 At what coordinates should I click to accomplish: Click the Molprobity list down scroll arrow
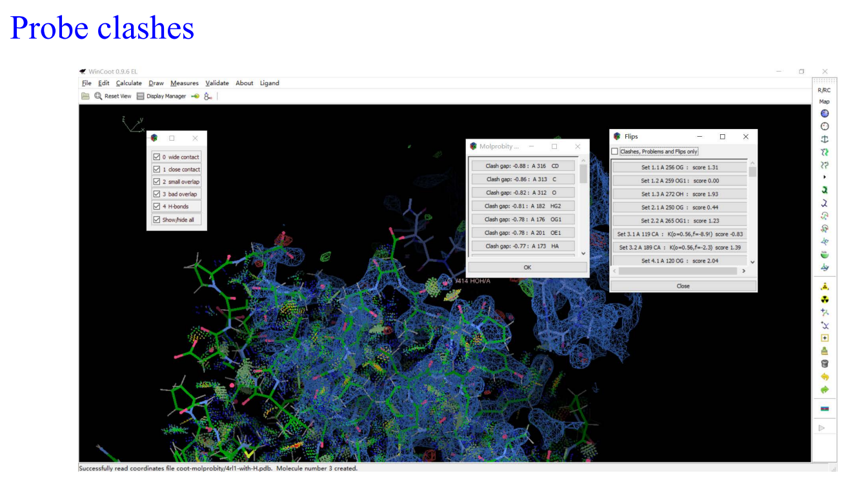pyautogui.click(x=583, y=254)
